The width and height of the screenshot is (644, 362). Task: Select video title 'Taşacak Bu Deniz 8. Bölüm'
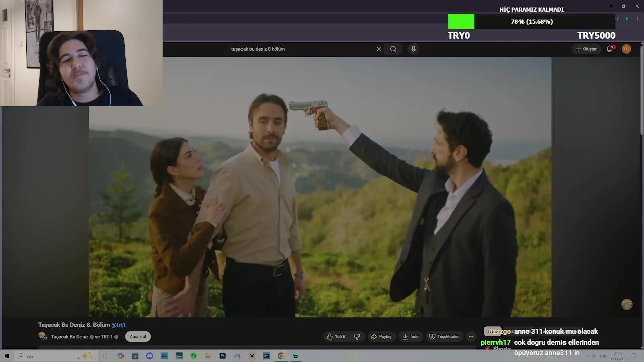tap(74, 325)
